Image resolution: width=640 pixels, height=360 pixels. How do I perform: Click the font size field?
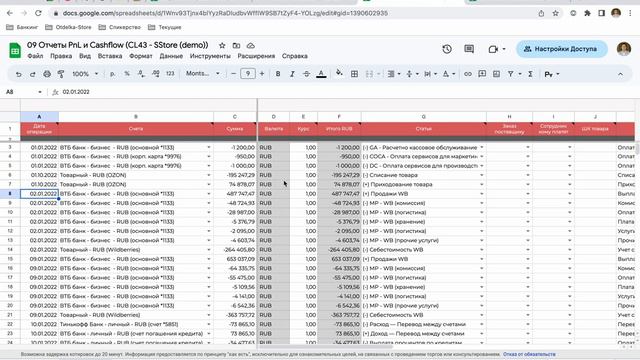(248, 74)
